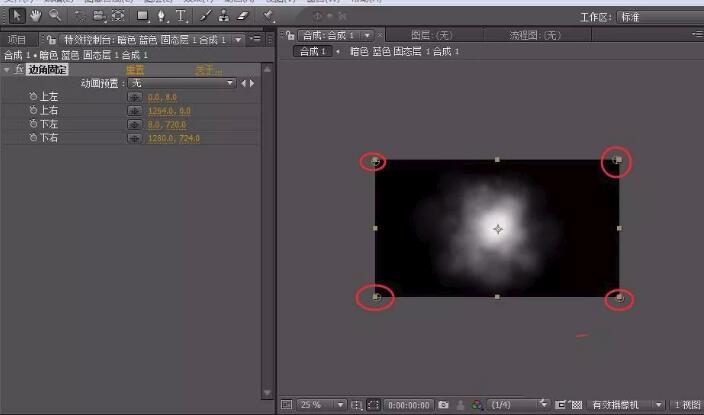
Task: Click the crosshair picker for 上左
Action: 134,97
